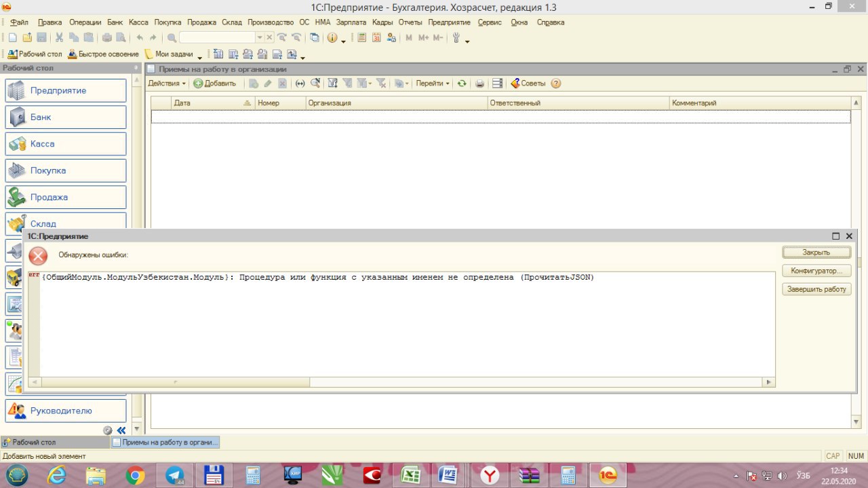868x488 pixels.
Task: Open the Операции menu
Action: tap(85, 22)
